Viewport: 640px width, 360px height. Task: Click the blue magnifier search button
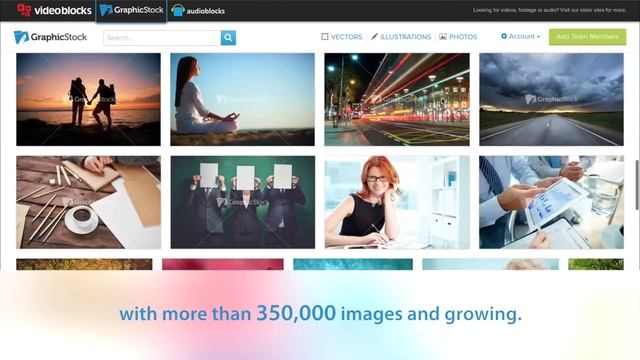pyautogui.click(x=228, y=38)
